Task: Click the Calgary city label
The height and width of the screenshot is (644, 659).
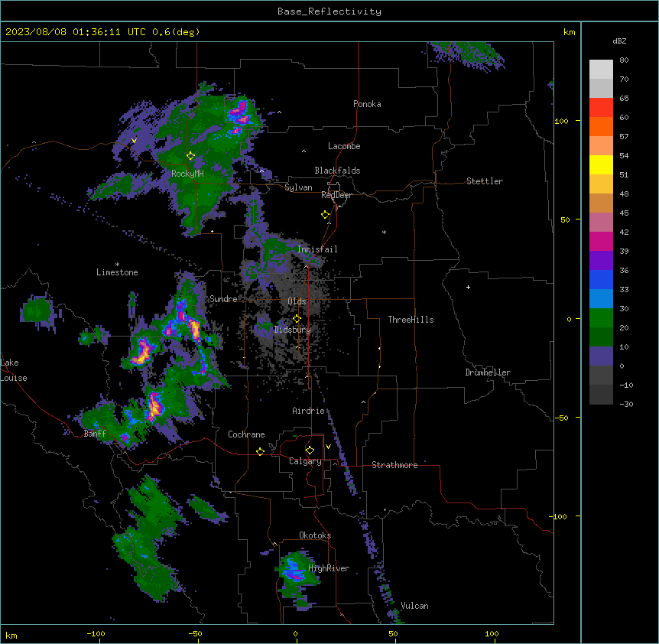Action: (305, 461)
